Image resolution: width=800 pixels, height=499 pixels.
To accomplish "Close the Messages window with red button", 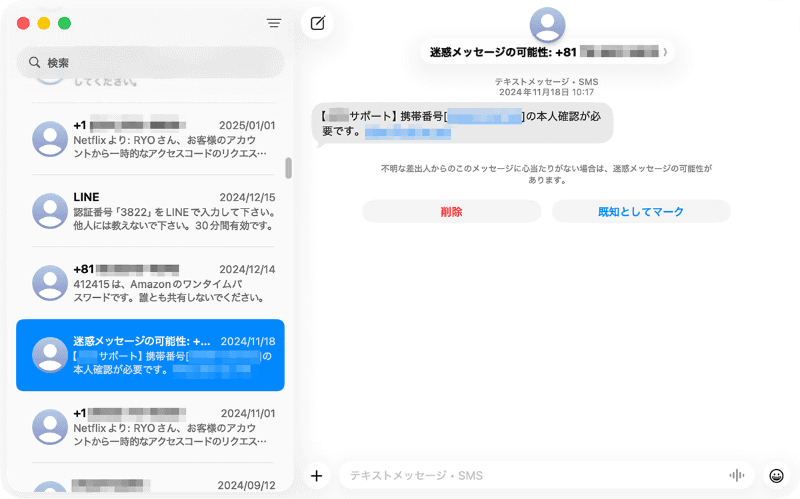I will [23, 23].
